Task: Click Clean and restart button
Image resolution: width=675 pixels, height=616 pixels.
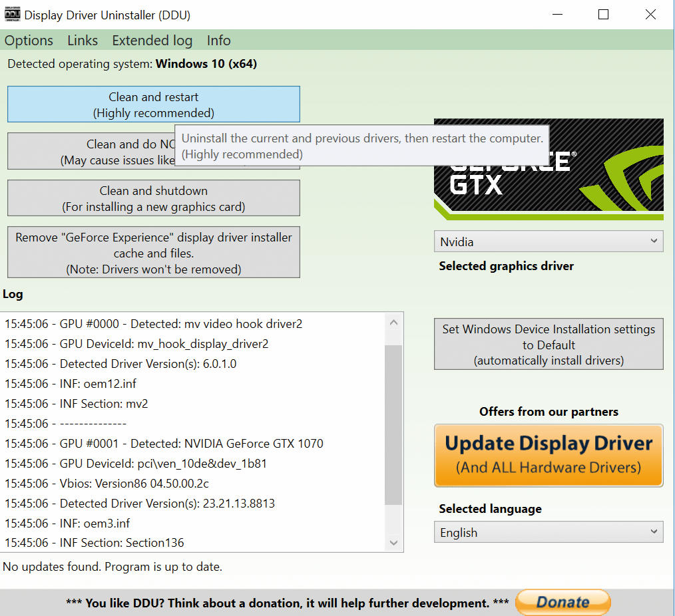Action: click(154, 104)
